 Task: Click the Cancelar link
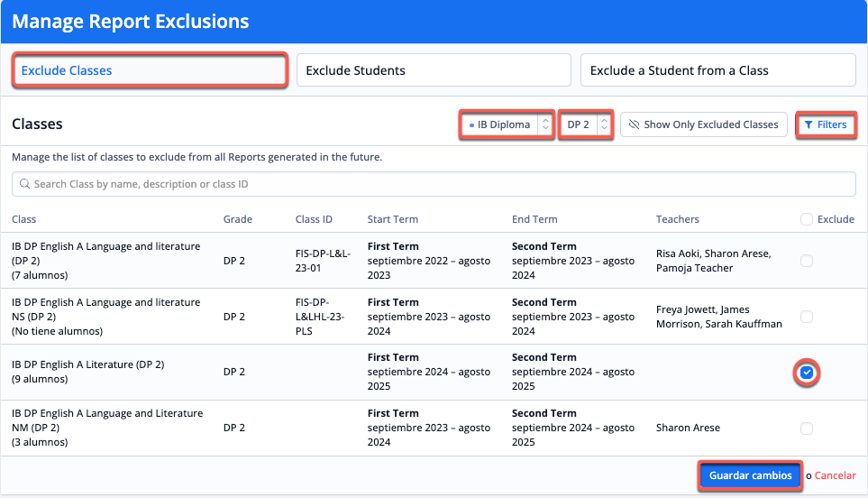pyautogui.click(x=835, y=475)
